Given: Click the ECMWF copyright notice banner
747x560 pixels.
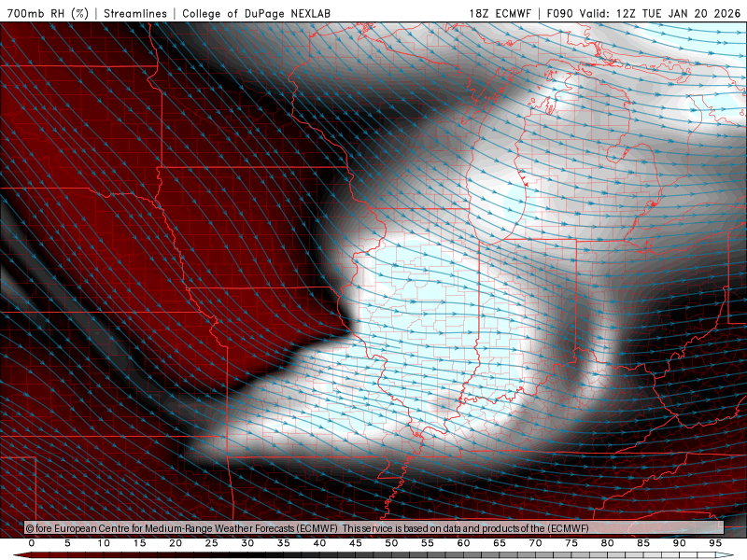Looking at the screenshot, I should pos(374,528).
